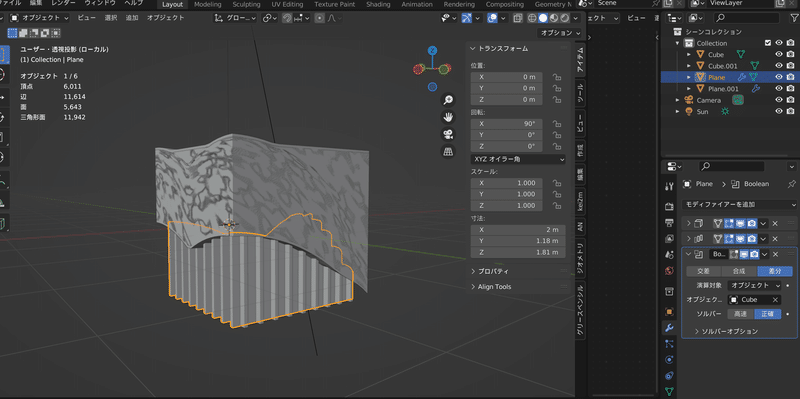Expand the プロパティ panel

[x=473, y=271]
